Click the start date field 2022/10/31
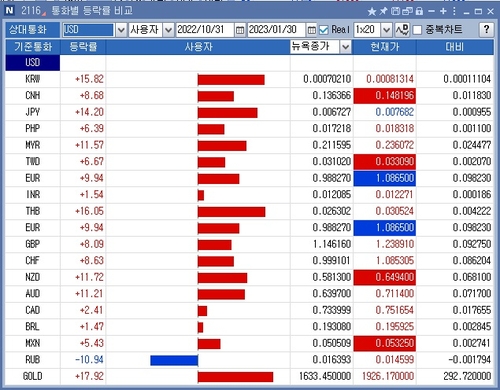500x390 pixels. (x=205, y=30)
